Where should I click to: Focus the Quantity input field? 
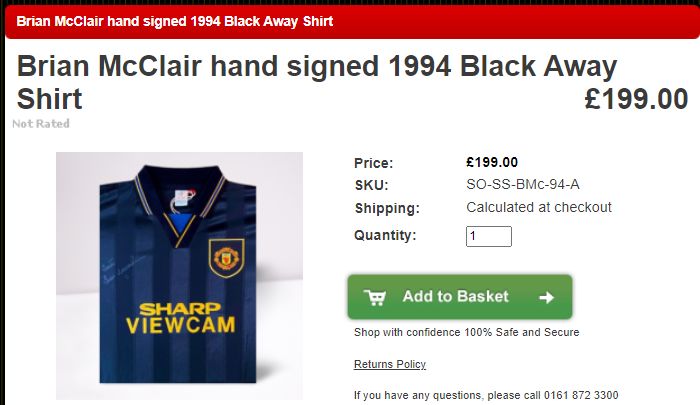click(x=489, y=236)
